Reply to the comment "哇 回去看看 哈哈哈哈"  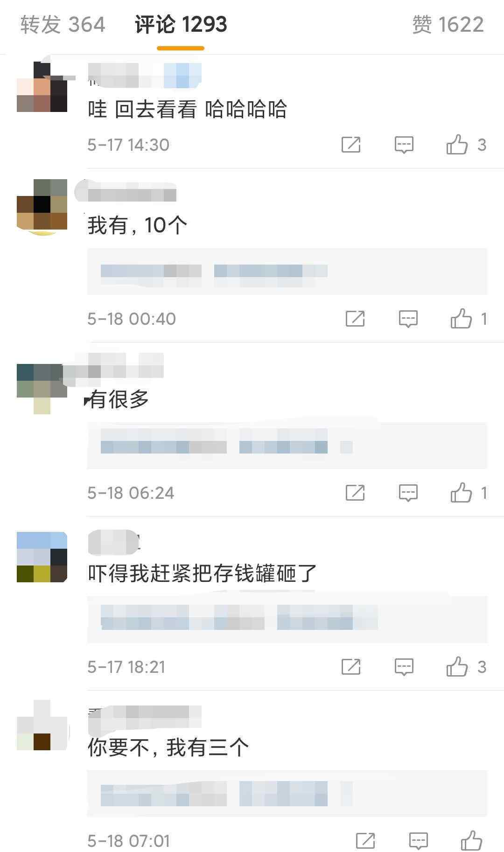click(x=404, y=145)
